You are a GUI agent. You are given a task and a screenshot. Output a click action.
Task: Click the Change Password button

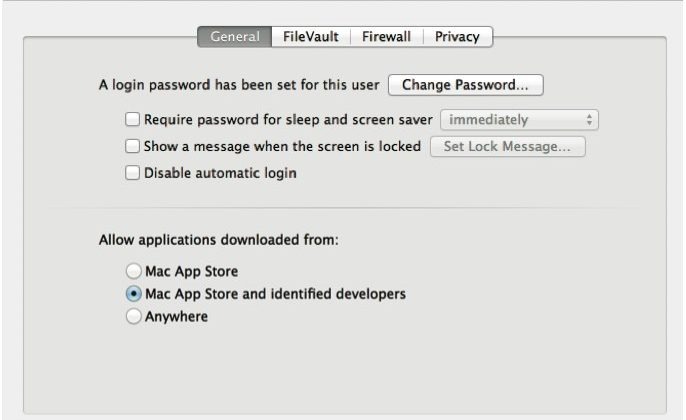pos(465,86)
